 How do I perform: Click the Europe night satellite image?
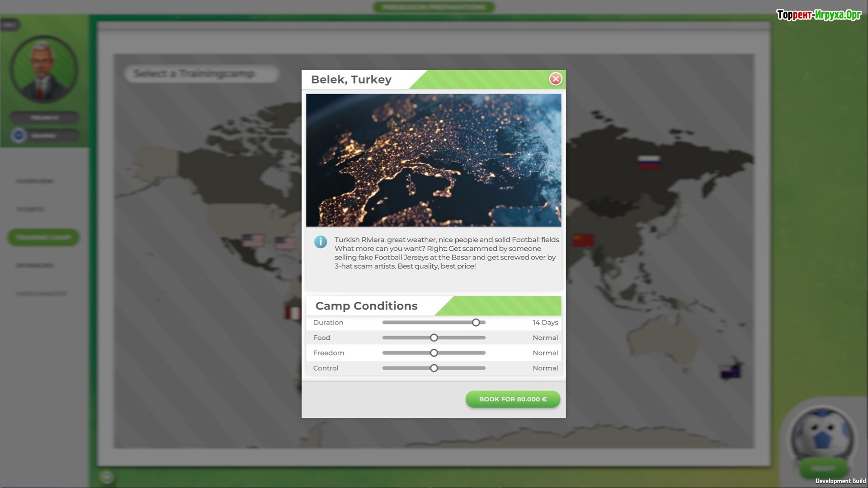point(433,160)
